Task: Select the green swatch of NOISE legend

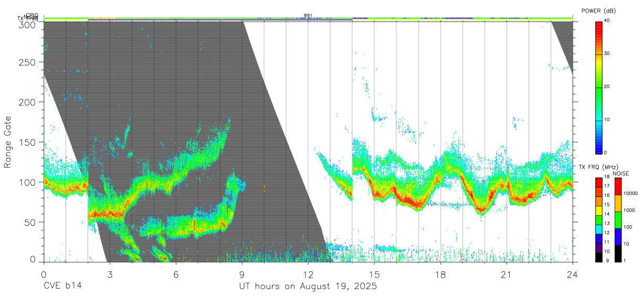Action: pos(617,219)
